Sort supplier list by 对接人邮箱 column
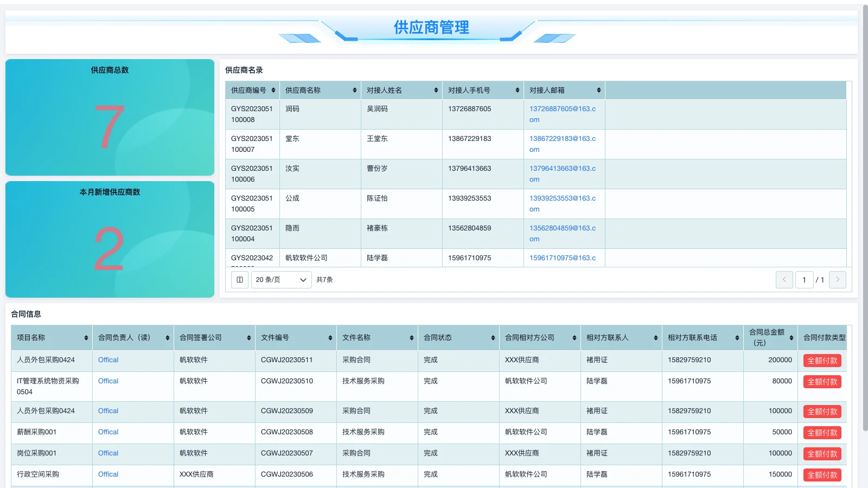868x488 pixels. pyautogui.click(x=599, y=91)
